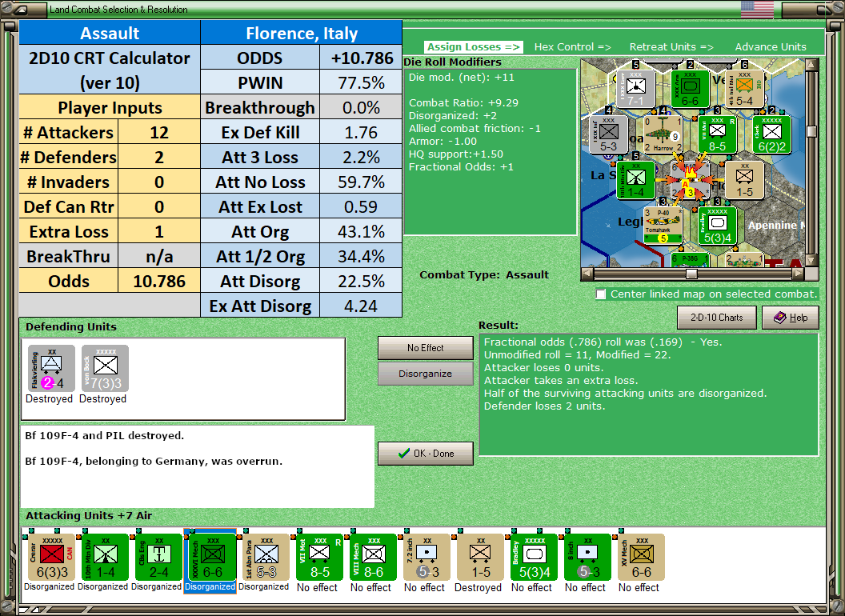Click 'Defender loses 2 units.' result line
This screenshot has height=616, width=845.
pos(544,406)
